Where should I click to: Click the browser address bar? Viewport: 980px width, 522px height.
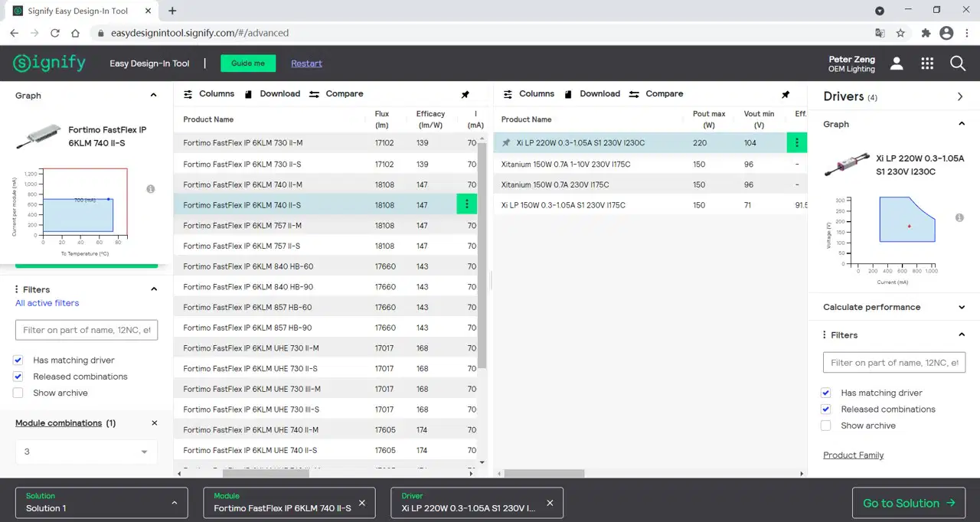482,33
